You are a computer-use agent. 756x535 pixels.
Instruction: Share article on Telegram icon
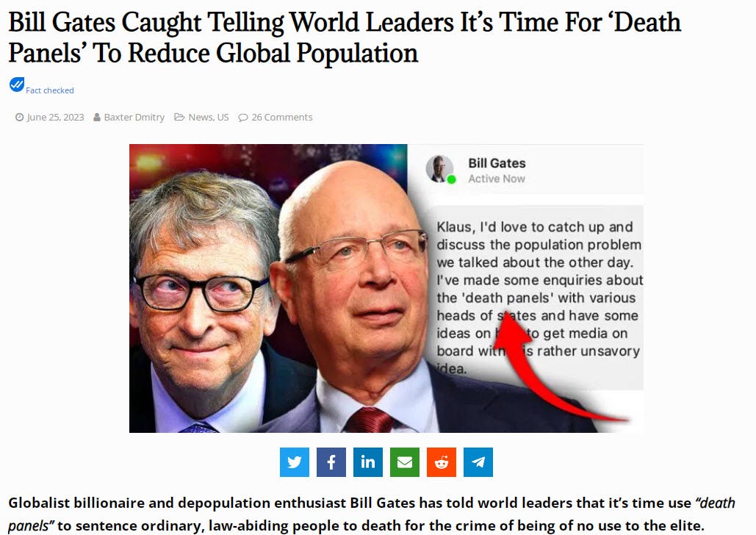tap(478, 462)
